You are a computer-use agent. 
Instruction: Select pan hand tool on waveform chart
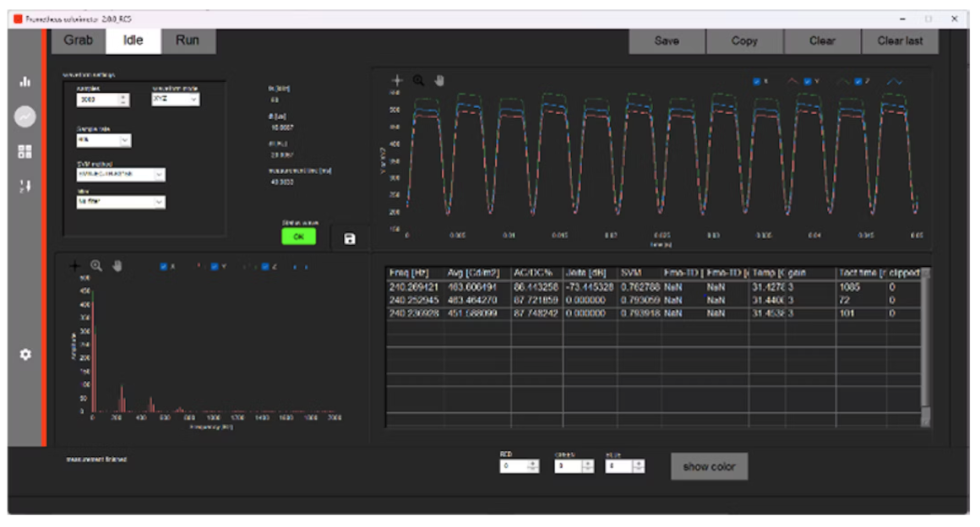point(439,80)
